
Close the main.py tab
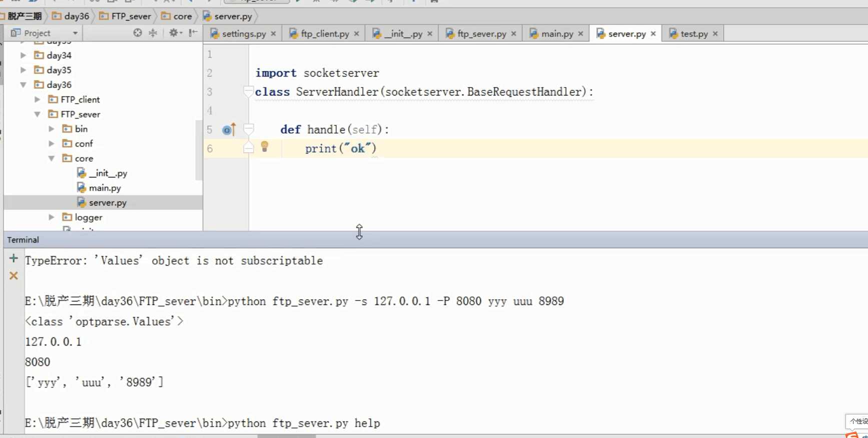(580, 34)
